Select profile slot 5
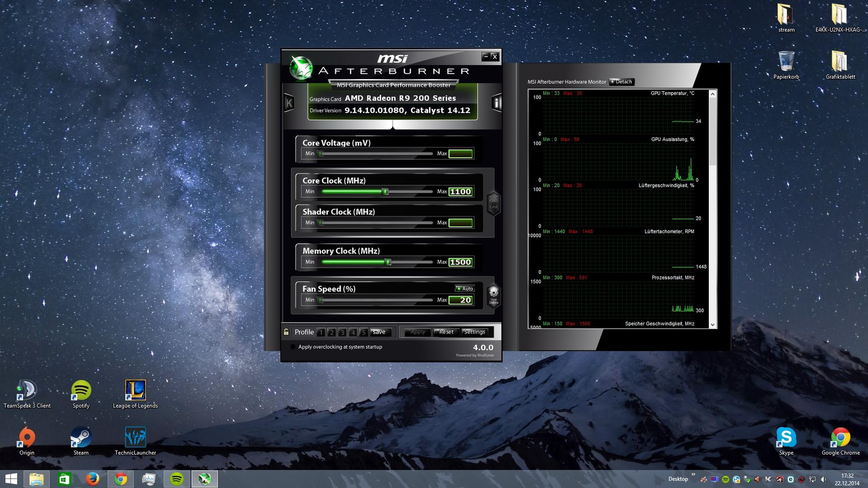Image resolution: width=868 pixels, height=488 pixels. click(363, 332)
